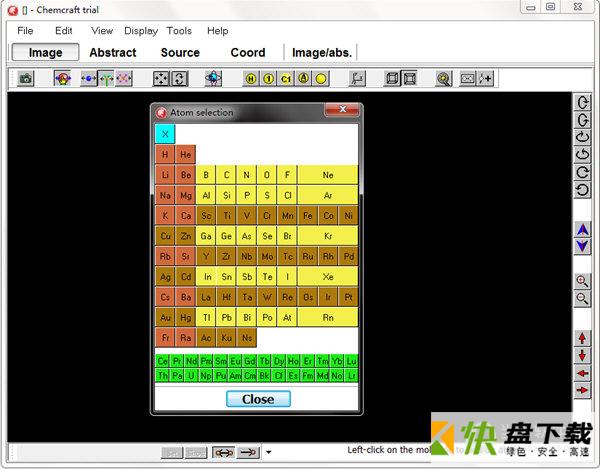The image size is (600, 469).
Task: Click the blue up arrow in sidebar
Action: pos(582,230)
